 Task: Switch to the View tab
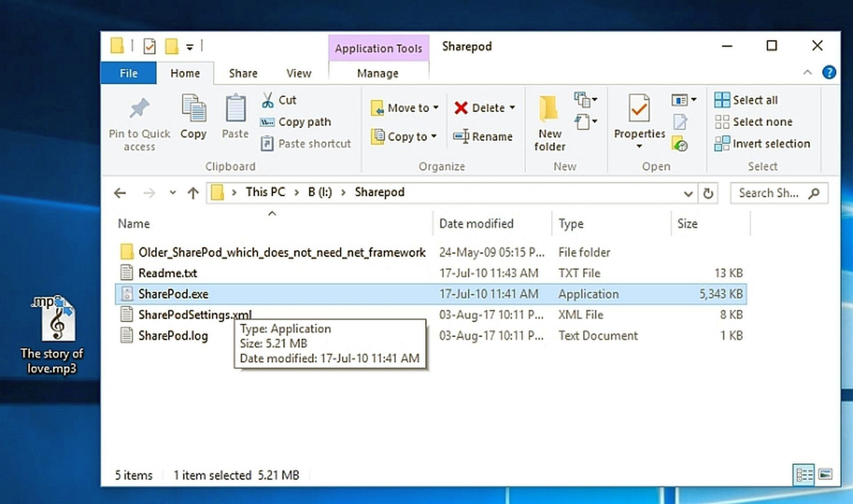click(x=299, y=73)
